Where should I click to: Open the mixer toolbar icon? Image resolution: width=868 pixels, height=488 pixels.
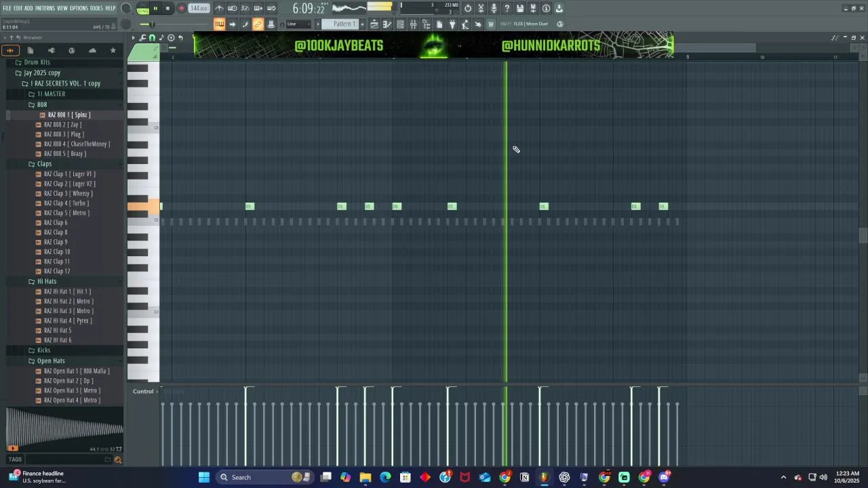413,24
